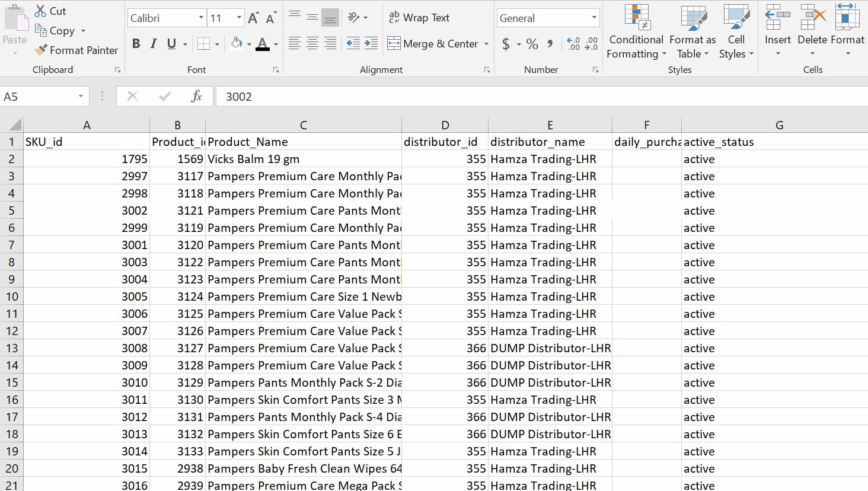Click the Insert Function fx button
Image resolution: width=868 pixels, height=491 pixels.
click(x=197, y=96)
